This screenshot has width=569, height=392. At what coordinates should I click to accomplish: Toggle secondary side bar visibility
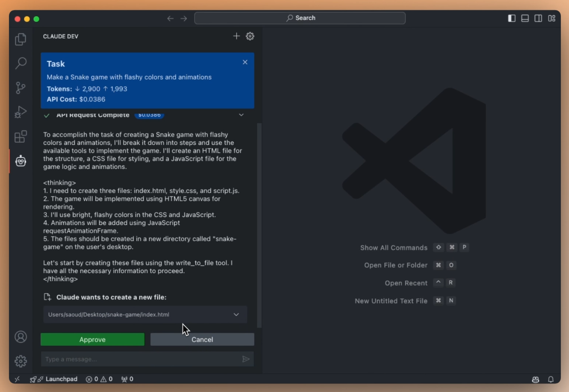click(x=538, y=18)
